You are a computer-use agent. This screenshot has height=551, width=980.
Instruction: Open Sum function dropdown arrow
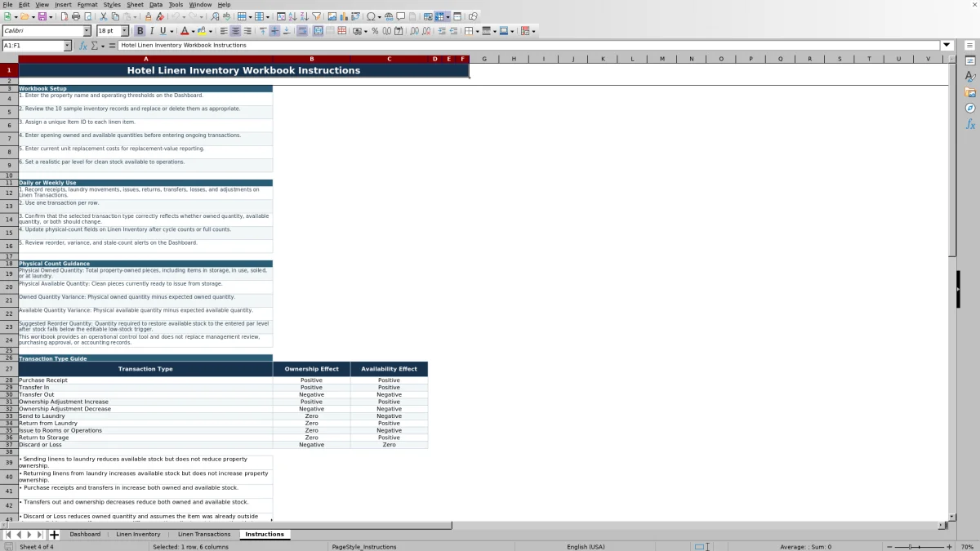point(102,46)
